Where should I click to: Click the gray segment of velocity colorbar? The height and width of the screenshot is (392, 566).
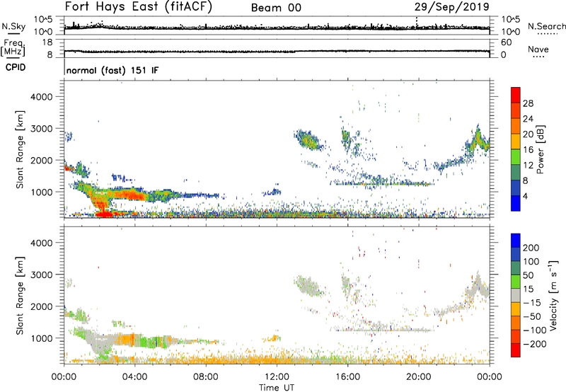pos(516,295)
